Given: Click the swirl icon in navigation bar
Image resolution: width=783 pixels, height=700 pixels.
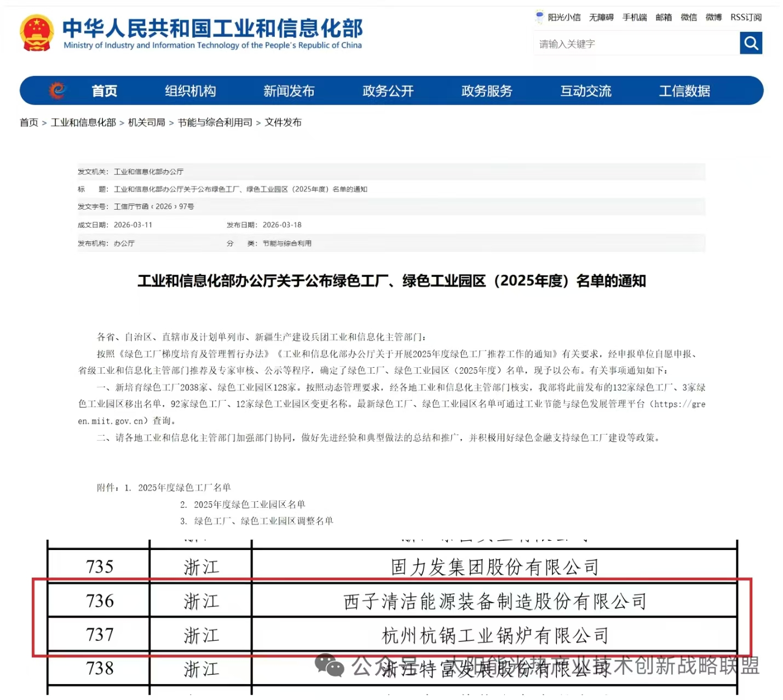Looking at the screenshot, I should coord(57,90).
